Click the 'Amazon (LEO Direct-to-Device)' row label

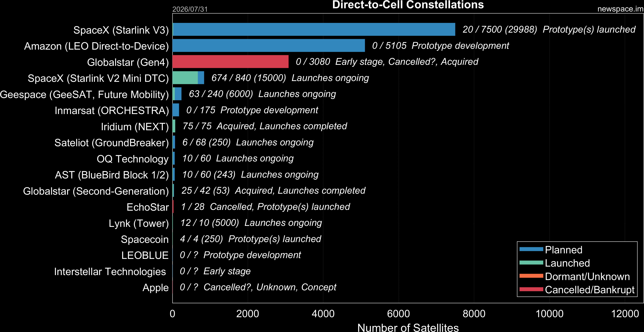click(x=96, y=46)
